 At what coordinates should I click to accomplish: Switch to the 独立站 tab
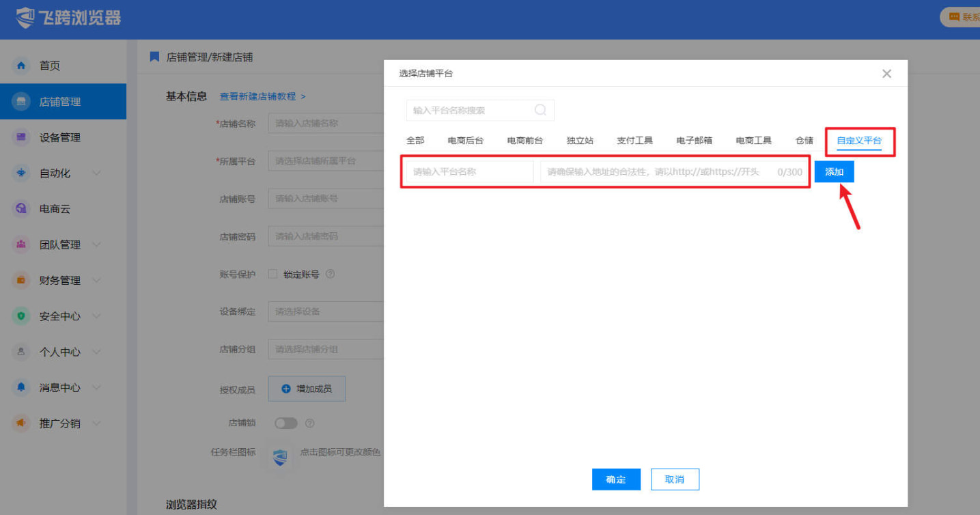[x=580, y=141]
